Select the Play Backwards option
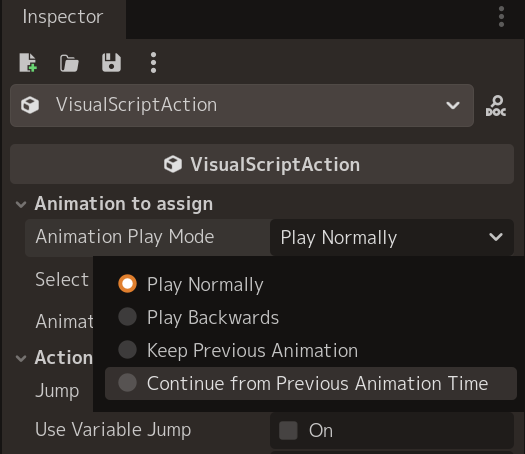 tap(311, 317)
